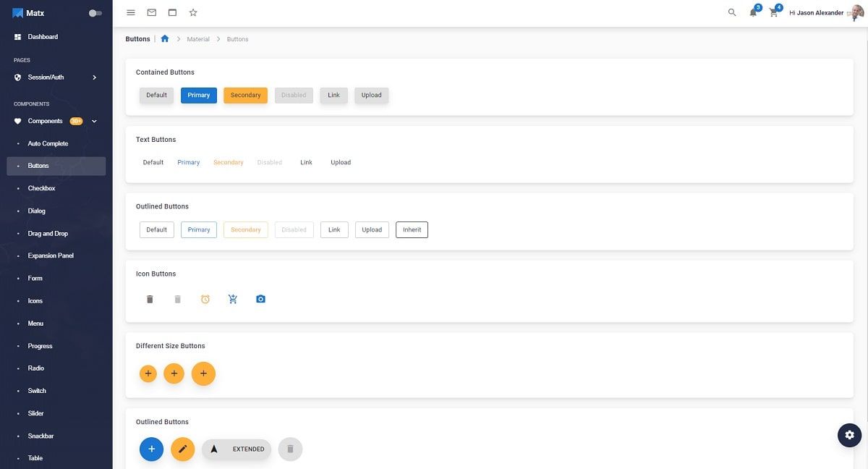Open the Dashboard menu item
868x469 pixels.
[x=42, y=36]
